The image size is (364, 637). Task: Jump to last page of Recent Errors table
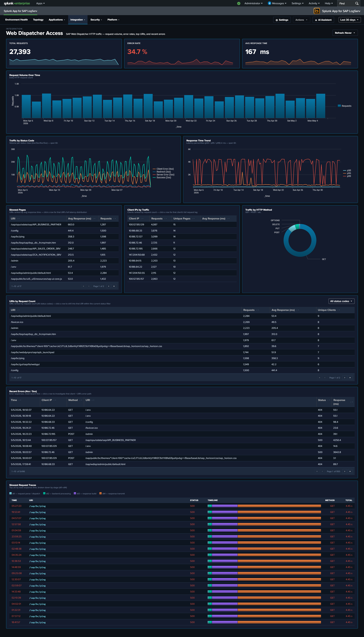350,471
